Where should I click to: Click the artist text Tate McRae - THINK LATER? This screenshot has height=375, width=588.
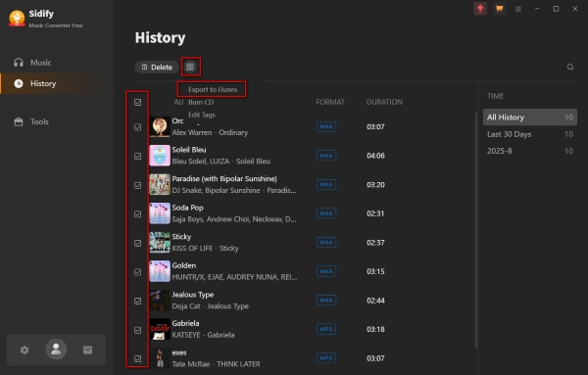216,364
